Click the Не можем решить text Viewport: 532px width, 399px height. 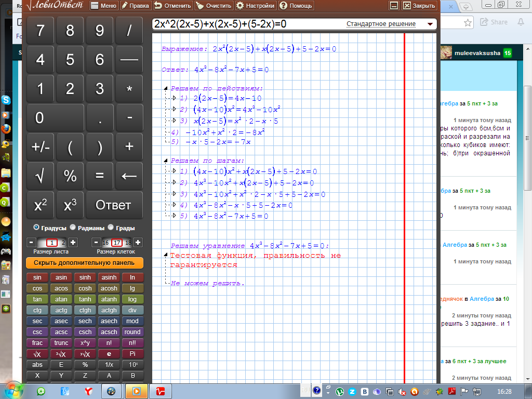click(208, 283)
